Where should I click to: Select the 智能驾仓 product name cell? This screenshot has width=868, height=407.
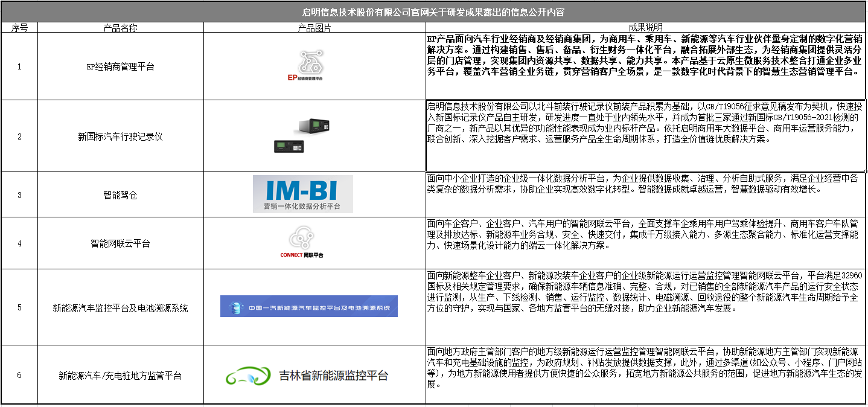120,195
